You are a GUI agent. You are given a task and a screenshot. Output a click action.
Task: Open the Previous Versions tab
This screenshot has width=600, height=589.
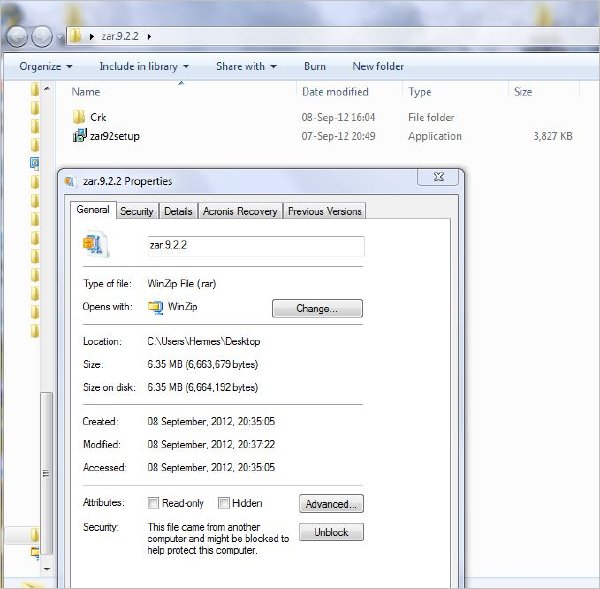tap(324, 211)
